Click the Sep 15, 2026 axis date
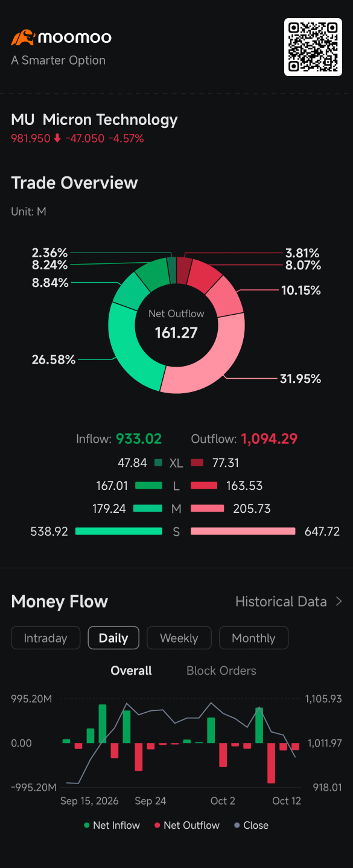This screenshot has height=868, width=353. [x=89, y=801]
